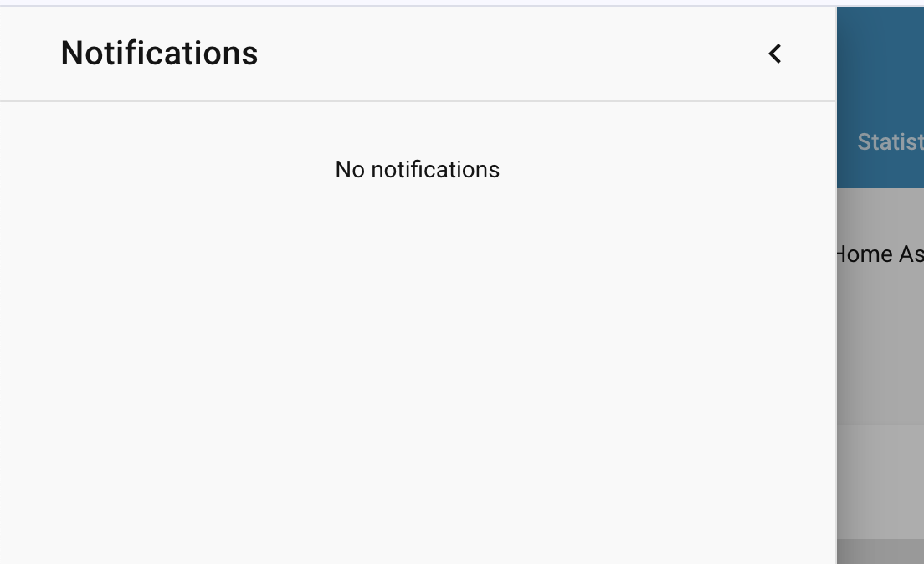Click header margin left of the Notifications title

coord(29,54)
